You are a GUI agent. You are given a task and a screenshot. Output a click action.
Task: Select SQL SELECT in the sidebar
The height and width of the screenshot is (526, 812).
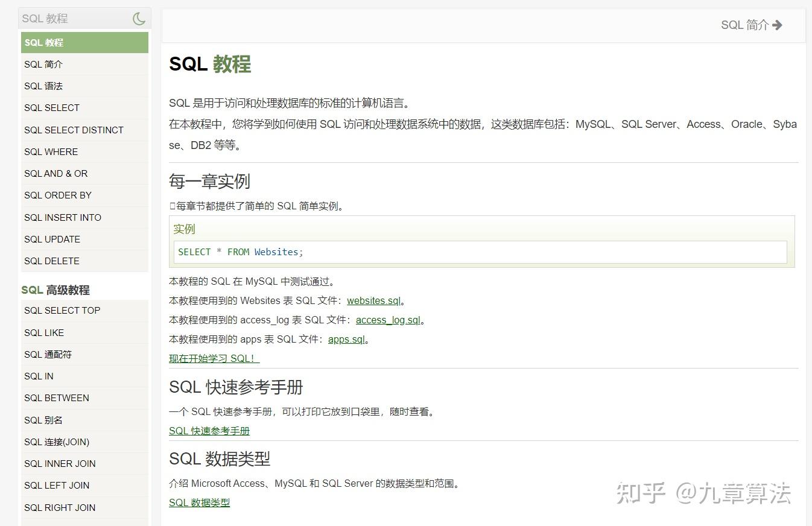tap(51, 107)
